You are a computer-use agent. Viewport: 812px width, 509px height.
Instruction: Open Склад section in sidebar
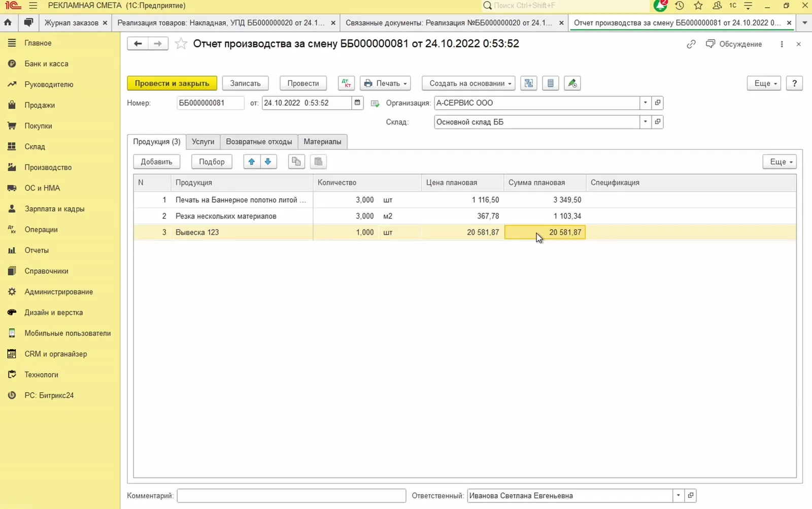[x=35, y=146]
